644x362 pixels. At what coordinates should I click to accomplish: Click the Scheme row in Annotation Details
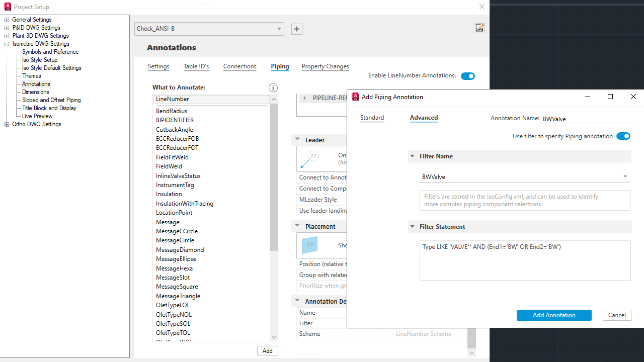tap(381, 334)
